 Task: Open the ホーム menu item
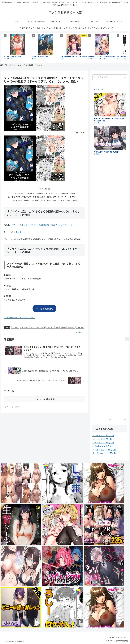click(17, 22)
